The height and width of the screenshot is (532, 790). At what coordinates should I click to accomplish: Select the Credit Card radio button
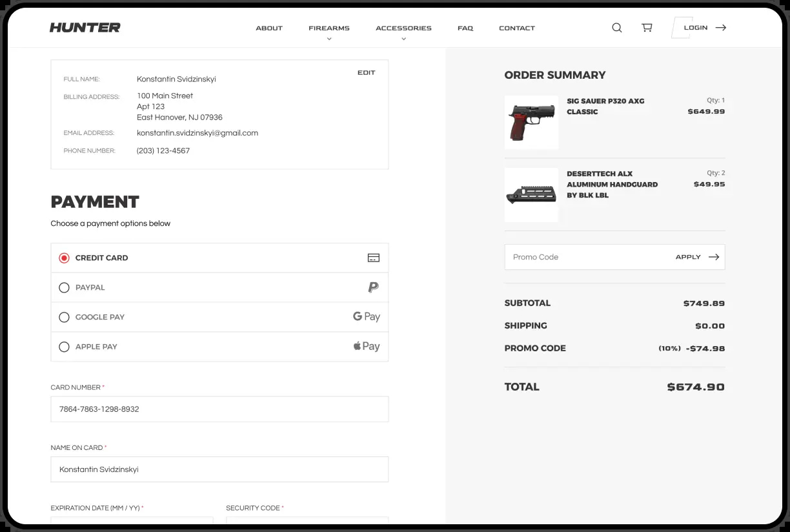[64, 258]
